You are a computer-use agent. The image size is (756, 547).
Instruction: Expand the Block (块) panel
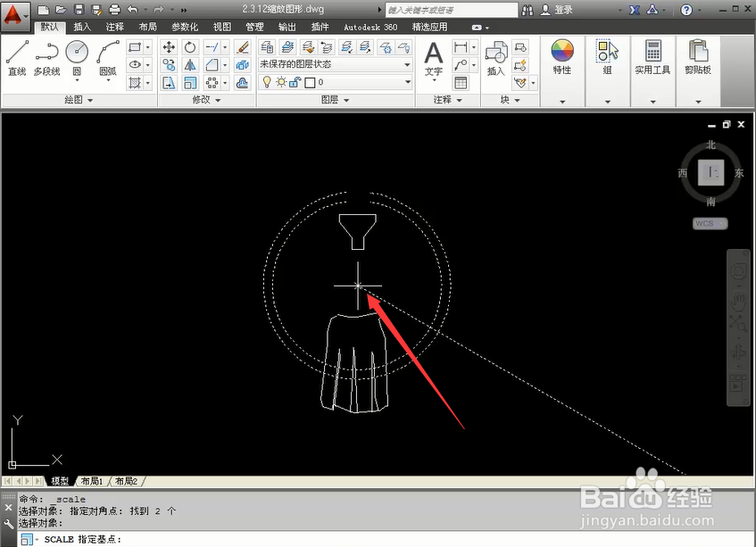coord(511,100)
